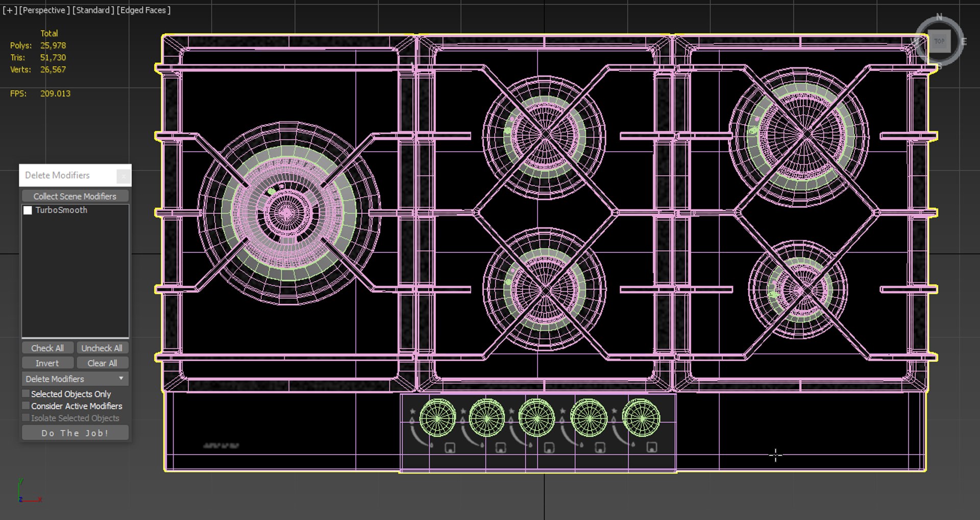Click the Do The Job! button
Viewport: 980px width, 520px height.
[x=75, y=433]
